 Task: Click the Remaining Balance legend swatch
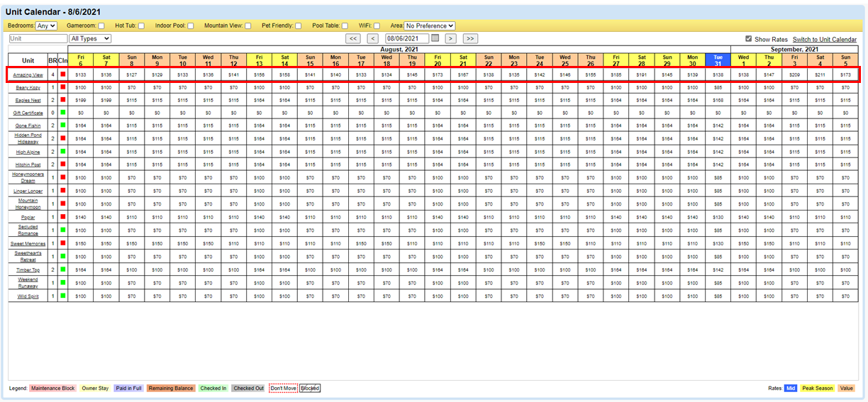[172, 389]
